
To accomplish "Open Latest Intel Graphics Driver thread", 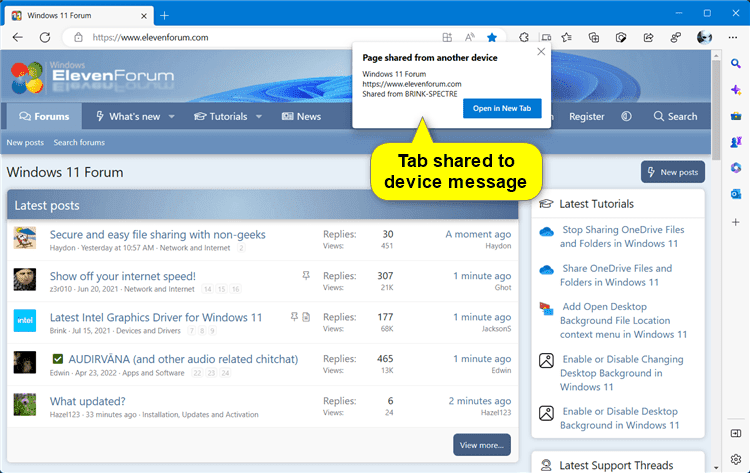I will (156, 318).
